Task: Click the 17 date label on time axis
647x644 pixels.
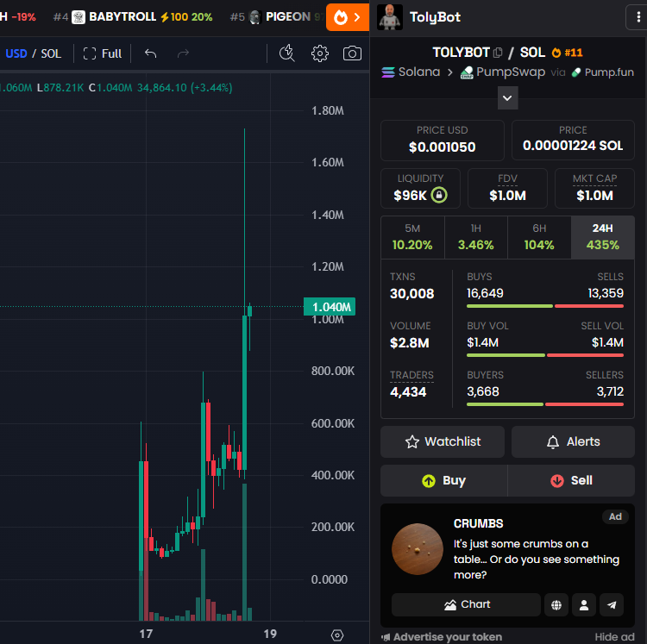Action: click(x=146, y=634)
